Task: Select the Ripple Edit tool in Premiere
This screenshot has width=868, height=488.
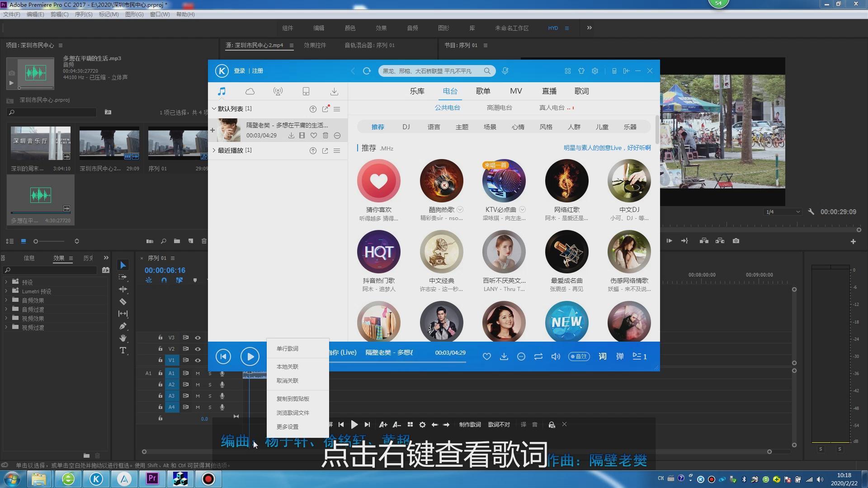Action: tap(123, 289)
